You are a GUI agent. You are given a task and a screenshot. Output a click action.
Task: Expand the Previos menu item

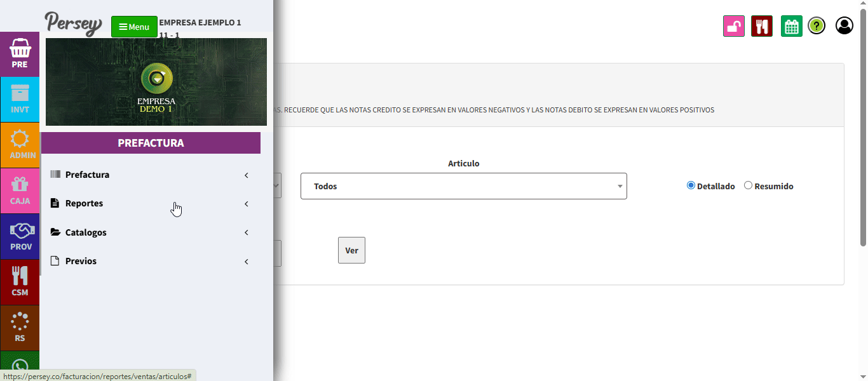81,261
